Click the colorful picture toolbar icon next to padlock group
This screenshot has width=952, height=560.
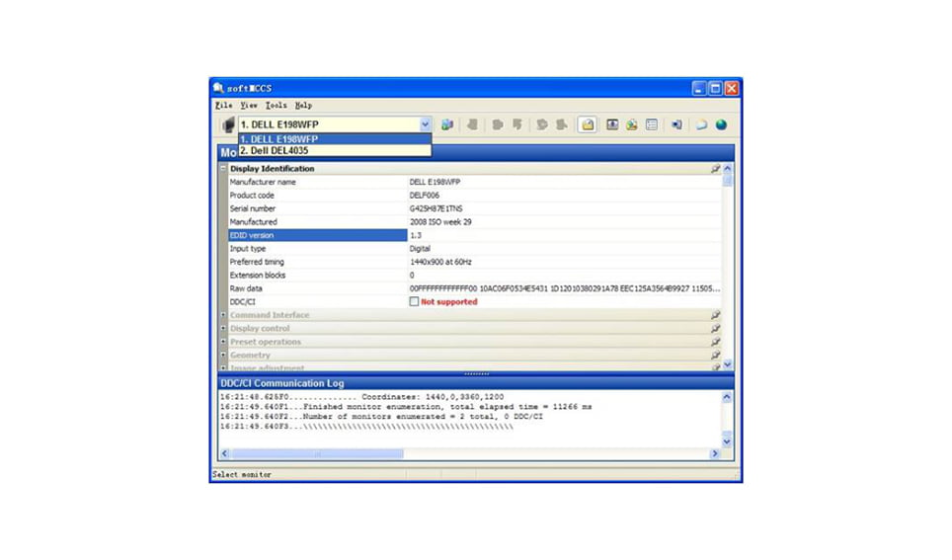[x=632, y=124]
